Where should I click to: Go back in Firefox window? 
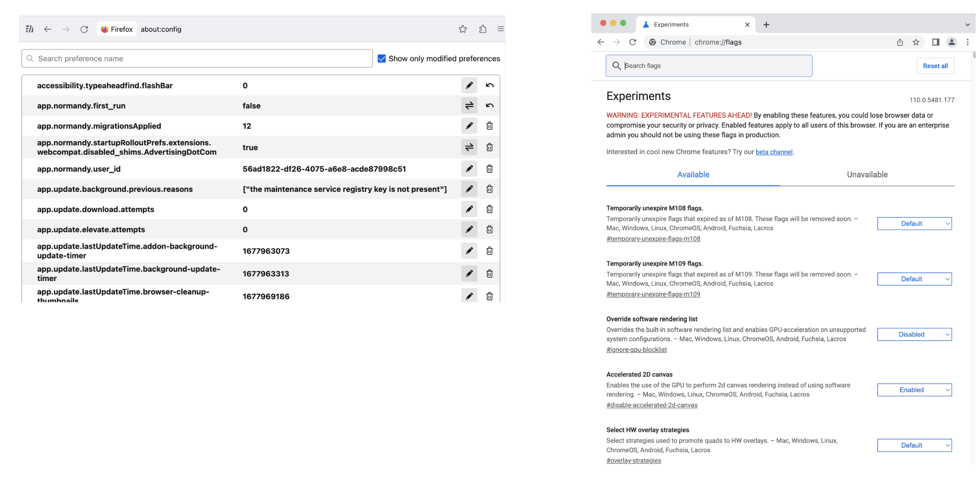(48, 29)
